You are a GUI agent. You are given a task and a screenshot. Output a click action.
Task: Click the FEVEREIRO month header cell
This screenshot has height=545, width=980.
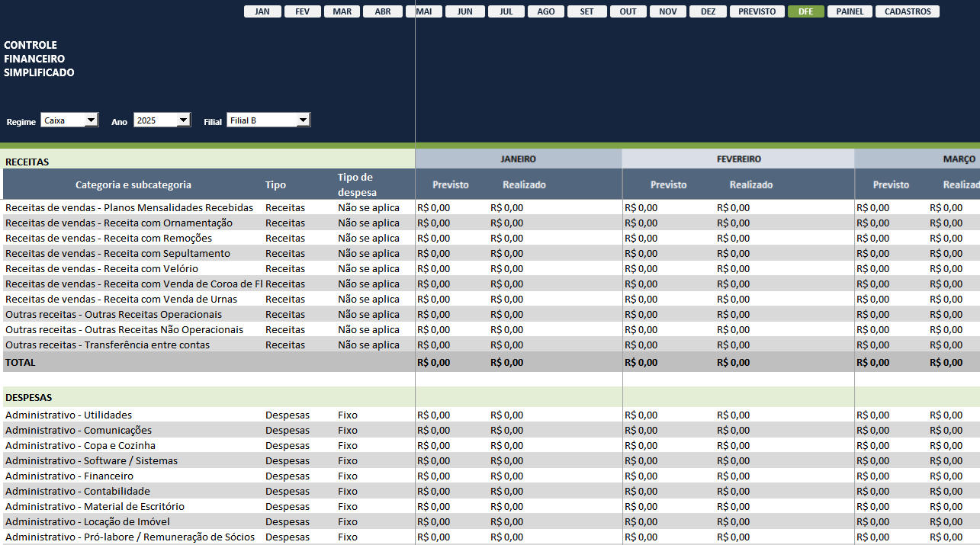coord(737,159)
